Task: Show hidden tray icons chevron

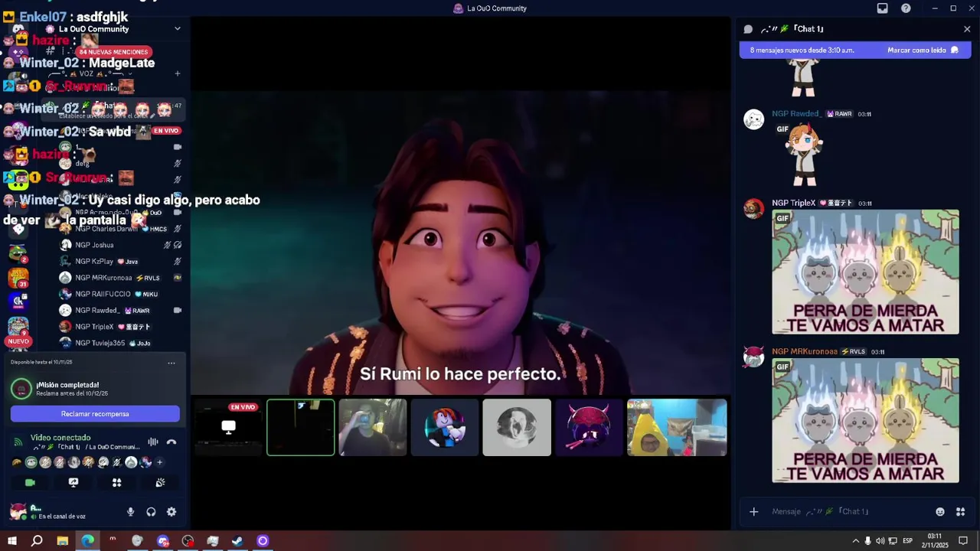Action: coord(856,541)
